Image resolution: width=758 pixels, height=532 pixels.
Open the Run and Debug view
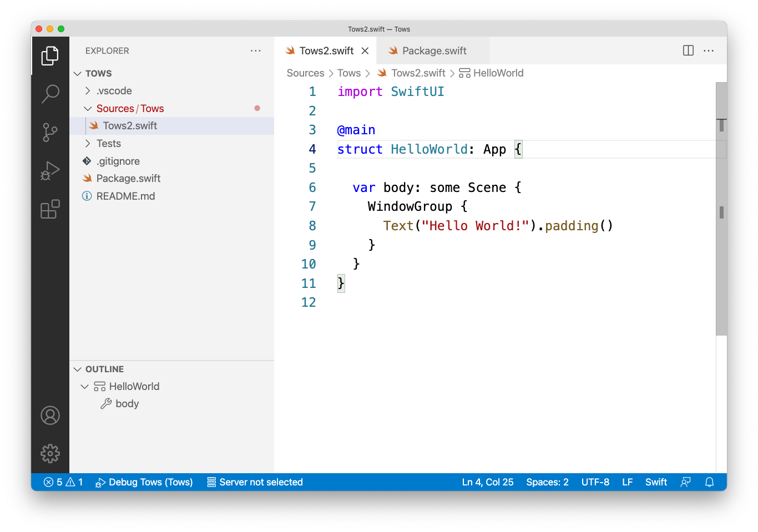[x=50, y=171]
